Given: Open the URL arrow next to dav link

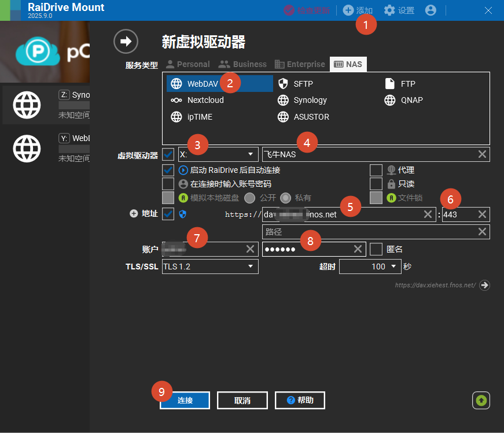Looking at the screenshot, I should (x=484, y=285).
